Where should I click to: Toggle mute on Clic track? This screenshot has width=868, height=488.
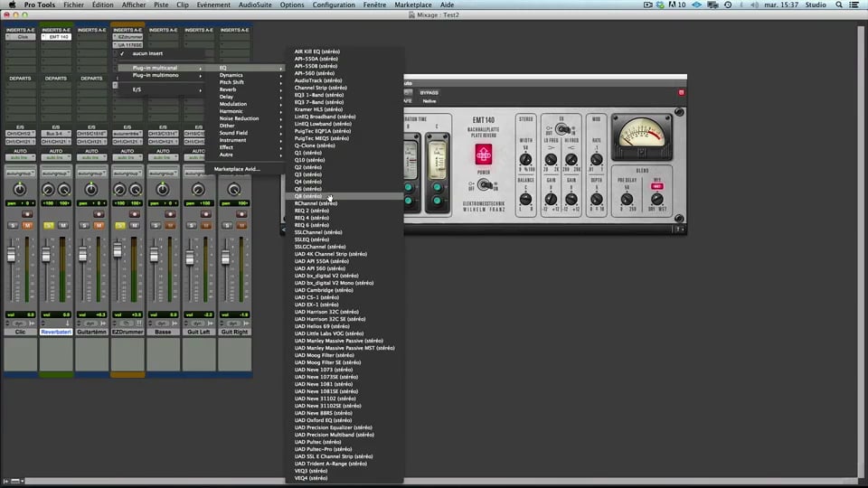click(27, 225)
